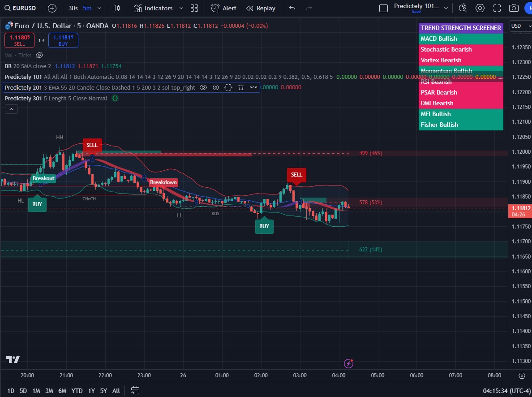The height and width of the screenshot is (397, 532).
Task: Click the Save link under Predictely 101
Action: [416, 12]
